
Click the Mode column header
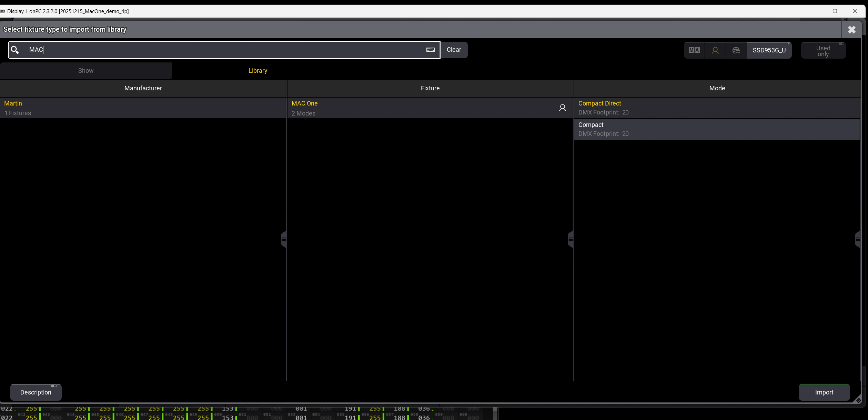pyautogui.click(x=717, y=88)
